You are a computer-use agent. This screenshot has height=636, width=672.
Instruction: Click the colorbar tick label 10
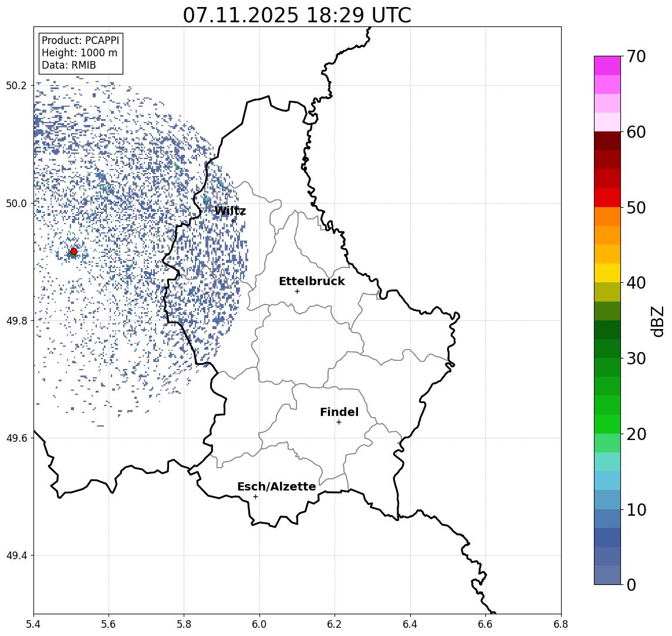coord(636,510)
